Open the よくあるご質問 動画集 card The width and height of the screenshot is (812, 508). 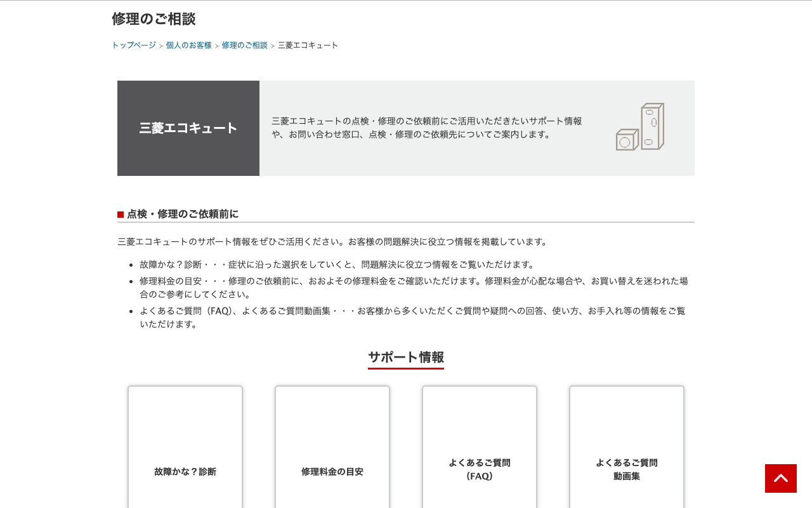pyautogui.click(x=627, y=447)
